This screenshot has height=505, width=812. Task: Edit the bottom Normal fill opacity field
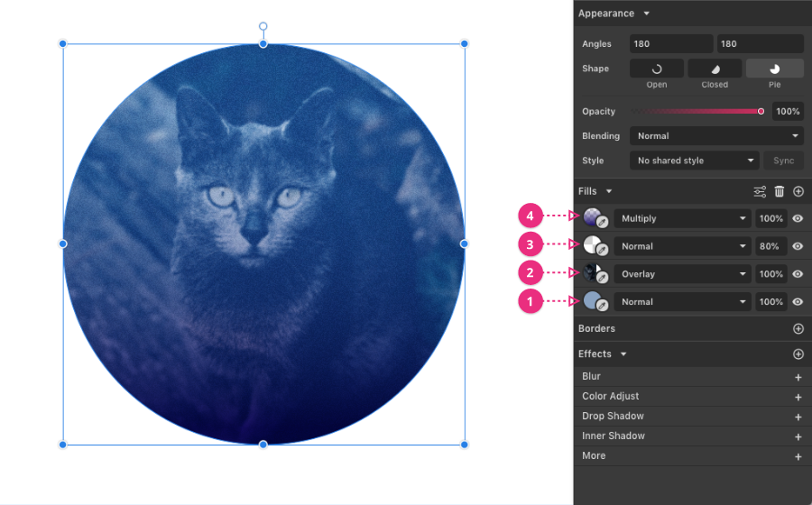pyautogui.click(x=771, y=302)
